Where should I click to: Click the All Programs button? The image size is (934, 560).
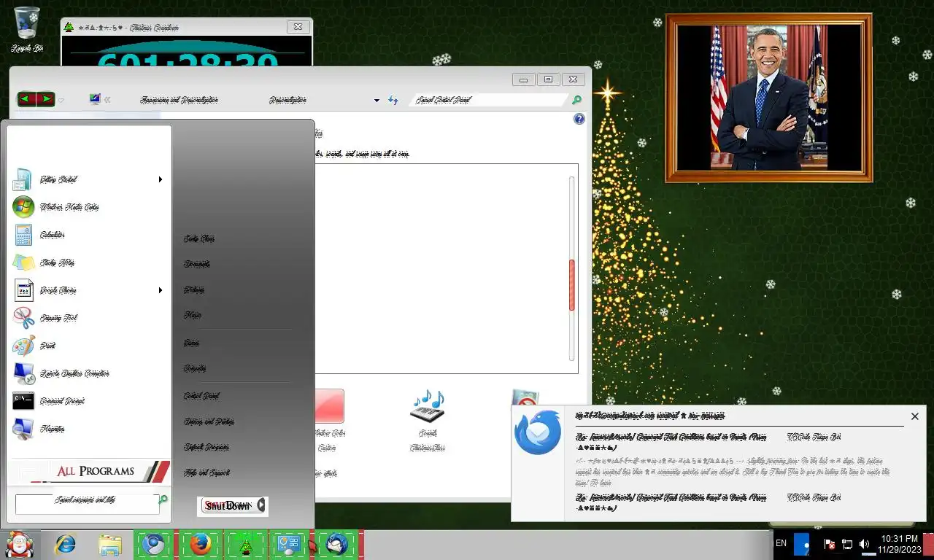(91, 471)
